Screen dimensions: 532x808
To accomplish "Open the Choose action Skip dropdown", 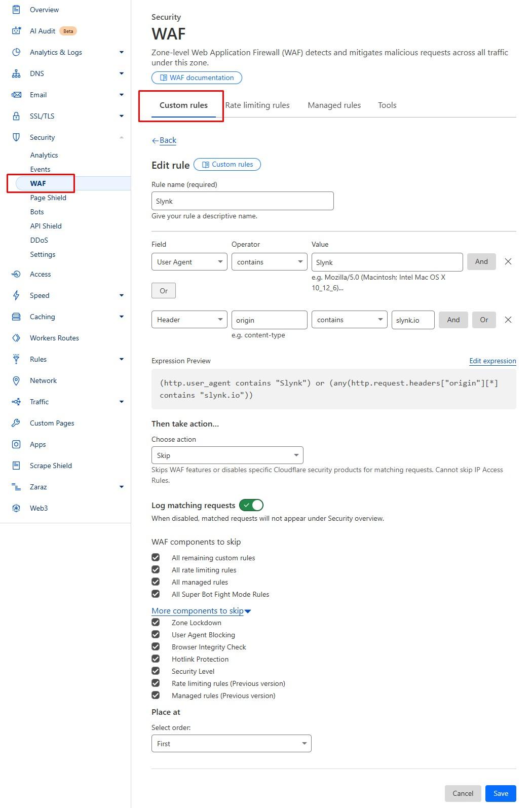I will 227,455.
